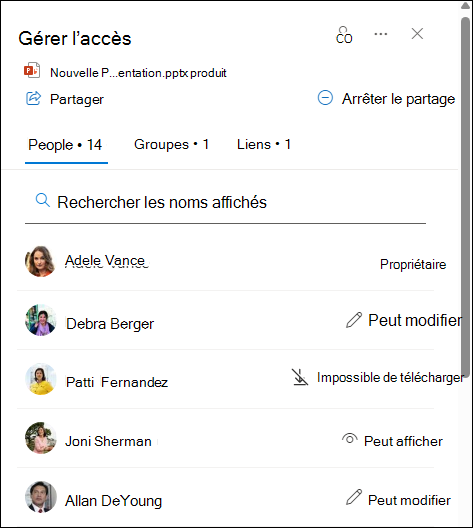The image size is (473, 528).
Task: Click the Arrêter le partage minus icon
Action: tap(325, 98)
